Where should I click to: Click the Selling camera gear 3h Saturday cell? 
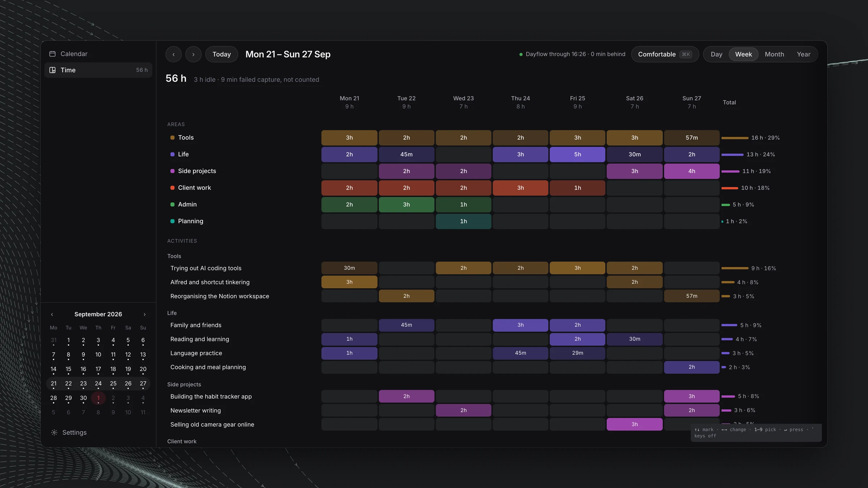pos(634,424)
